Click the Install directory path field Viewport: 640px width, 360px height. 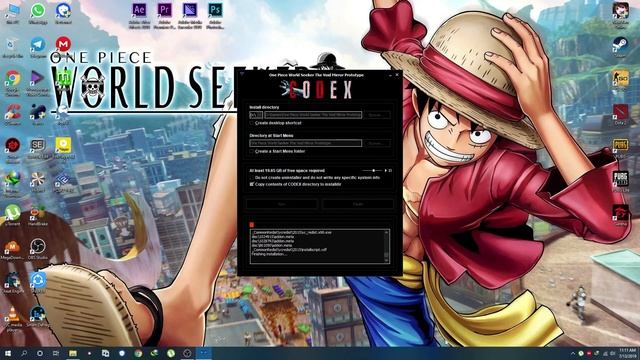pos(313,115)
